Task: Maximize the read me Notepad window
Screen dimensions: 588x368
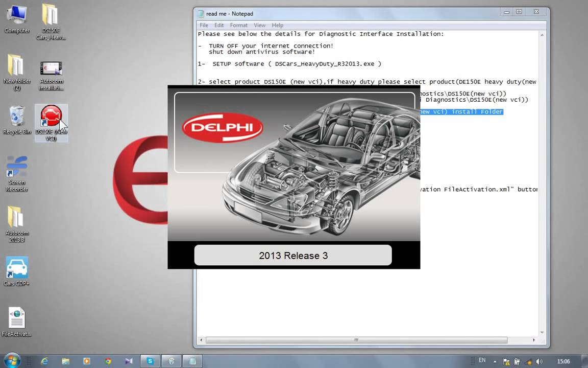Action: 519,12
